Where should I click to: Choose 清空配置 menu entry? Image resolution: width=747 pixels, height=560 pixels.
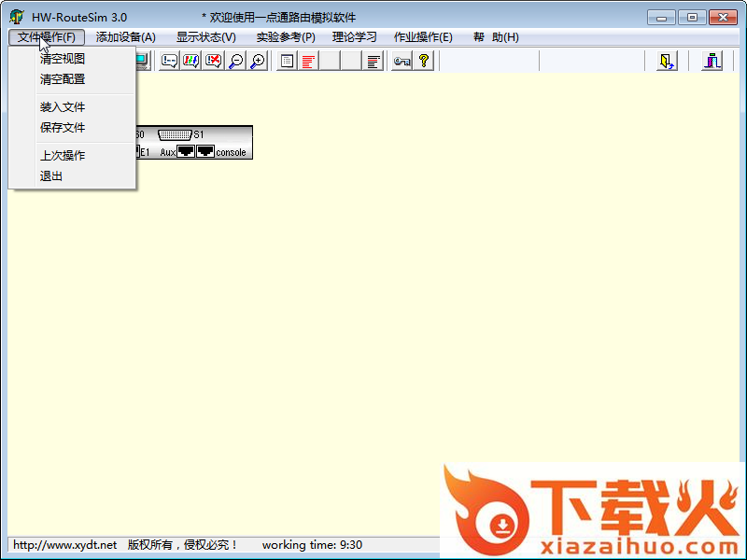pos(63,79)
